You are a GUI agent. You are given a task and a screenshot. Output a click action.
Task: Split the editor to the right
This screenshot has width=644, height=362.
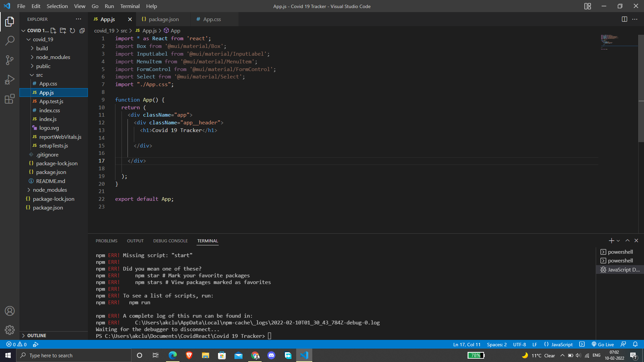coord(624,19)
